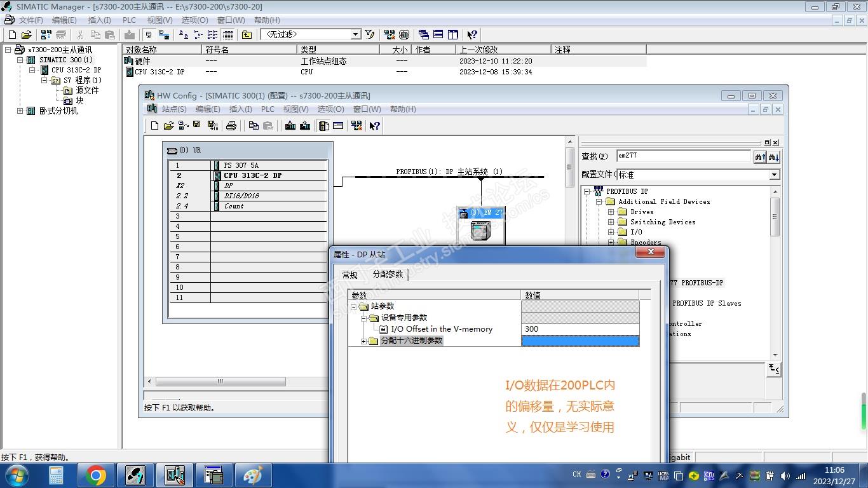Click HW Config horizontal scrollbar thumb
The image size is (868, 488).
(x=220, y=382)
